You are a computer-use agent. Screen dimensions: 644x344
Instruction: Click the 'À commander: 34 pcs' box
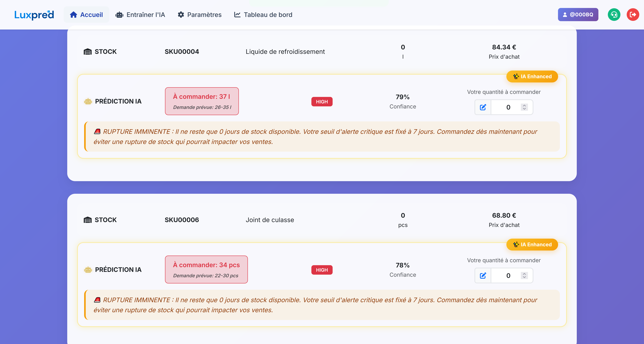206,270
